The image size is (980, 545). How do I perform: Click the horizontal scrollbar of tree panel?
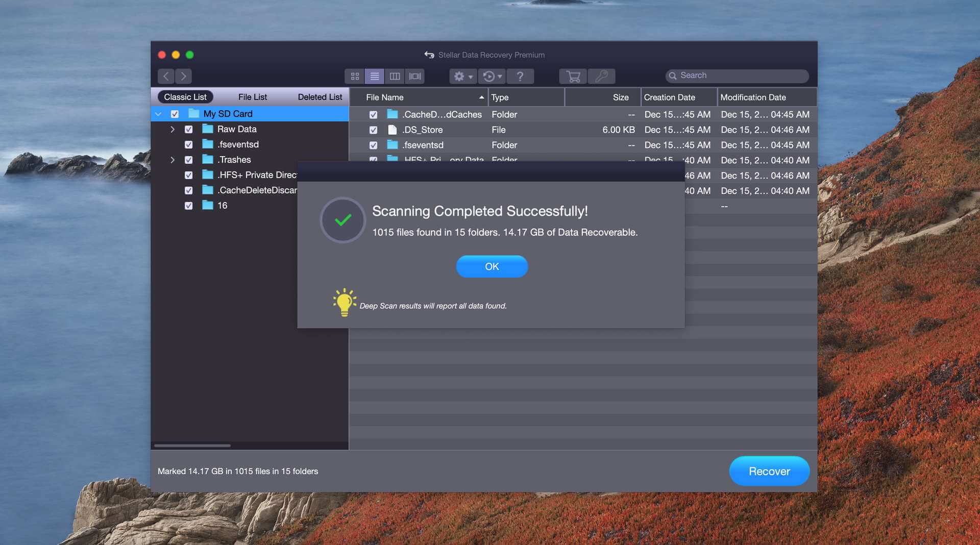point(192,445)
